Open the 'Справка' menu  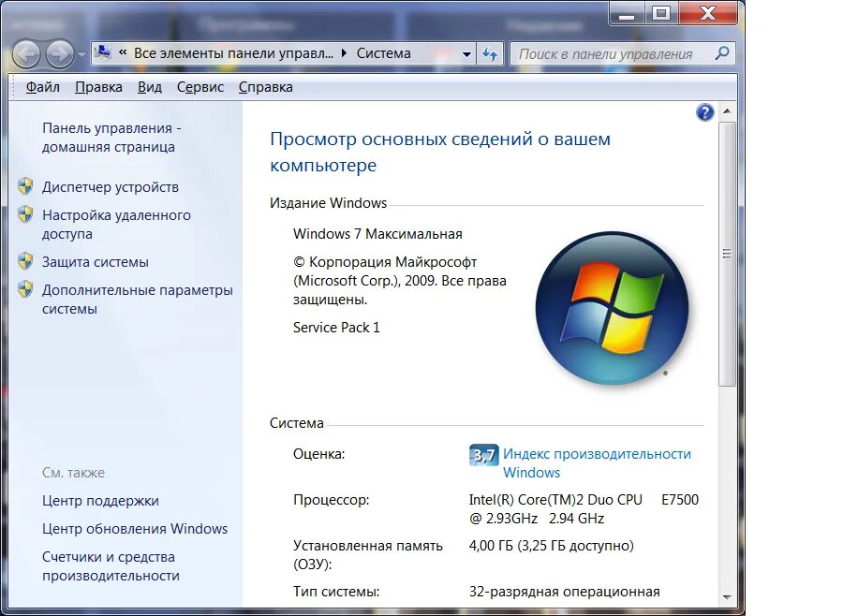click(x=266, y=87)
